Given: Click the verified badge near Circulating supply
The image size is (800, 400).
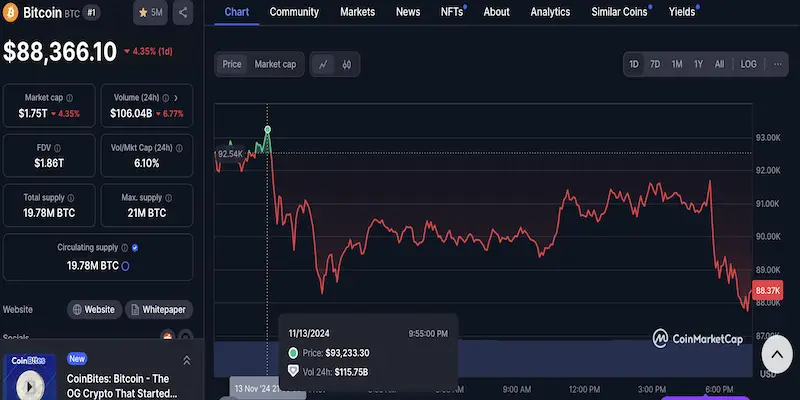Looking at the screenshot, I should 135,247.
